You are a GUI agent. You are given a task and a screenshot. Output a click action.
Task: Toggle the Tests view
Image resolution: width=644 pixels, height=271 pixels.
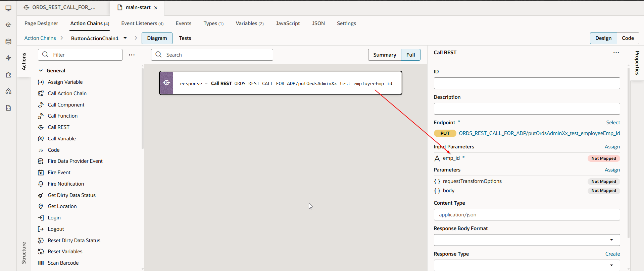click(x=185, y=38)
